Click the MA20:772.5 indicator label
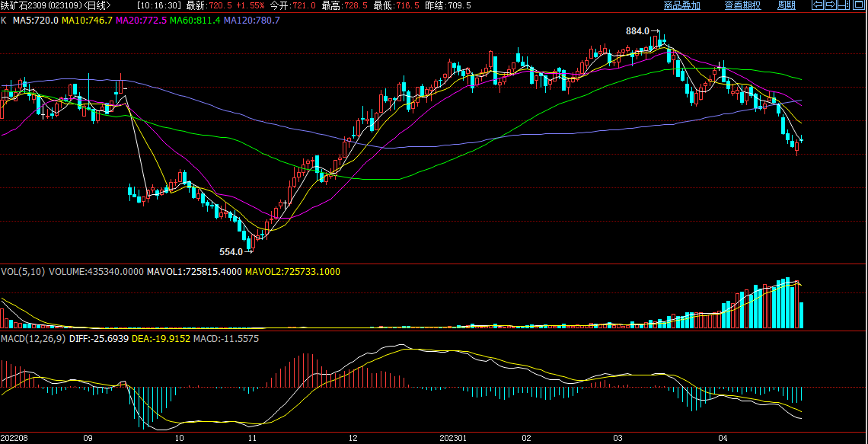The height and width of the screenshot is (444, 868). click(141, 20)
